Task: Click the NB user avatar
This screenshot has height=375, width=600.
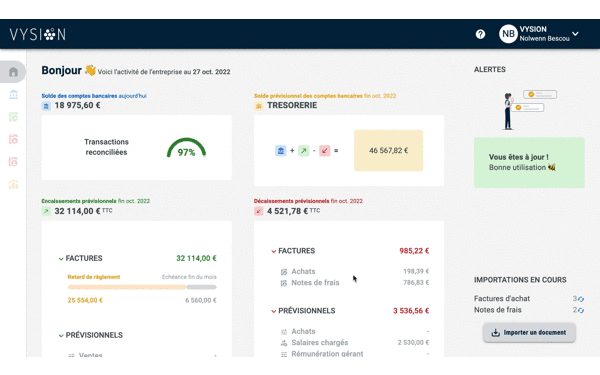Action: pos(508,34)
